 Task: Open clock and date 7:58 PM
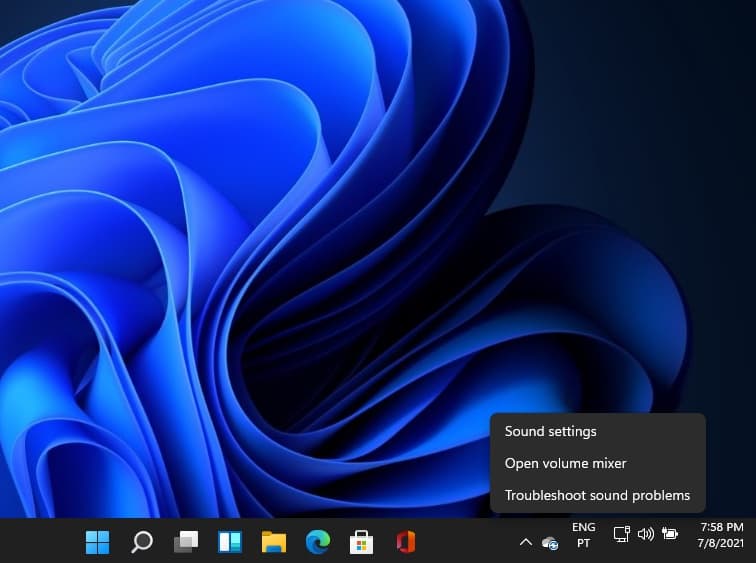pyautogui.click(x=720, y=535)
